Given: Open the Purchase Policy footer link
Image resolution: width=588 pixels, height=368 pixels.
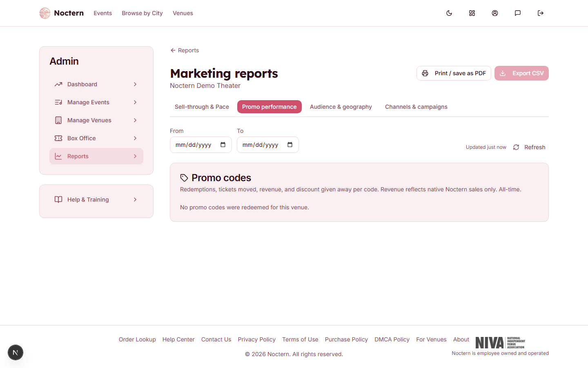Looking at the screenshot, I should click(x=346, y=339).
